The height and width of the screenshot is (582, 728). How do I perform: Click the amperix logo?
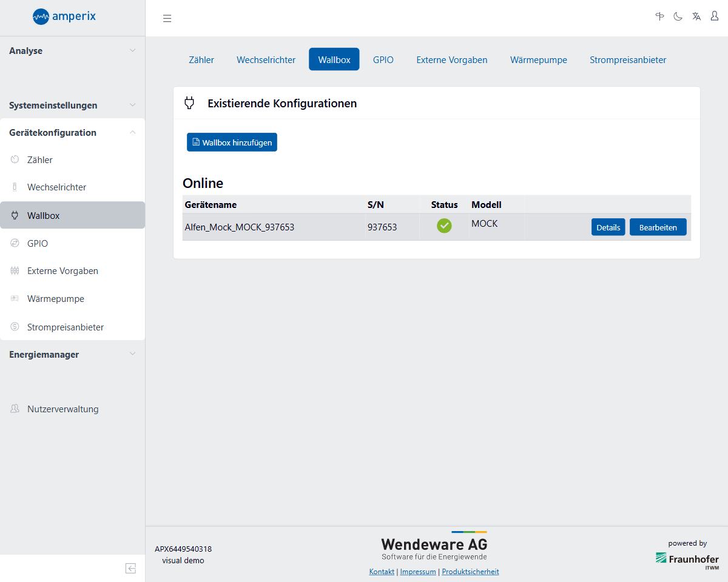tap(64, 16)
